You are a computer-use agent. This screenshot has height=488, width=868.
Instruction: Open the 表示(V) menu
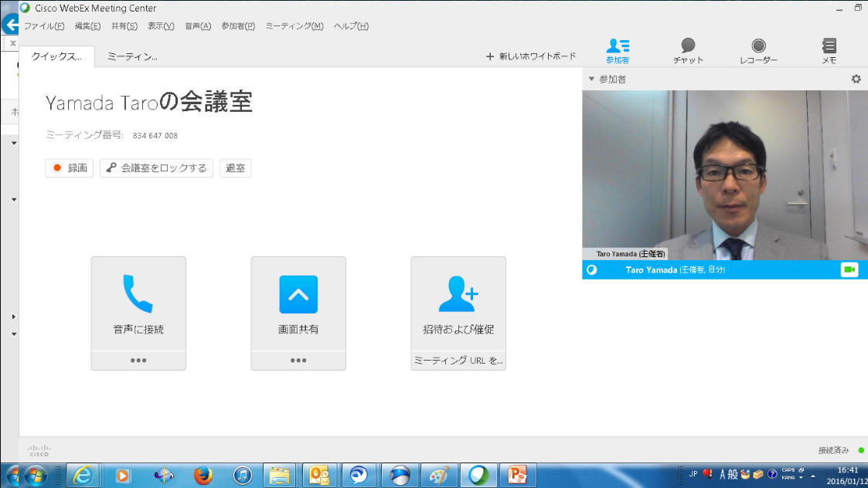[x=161, y=26]
